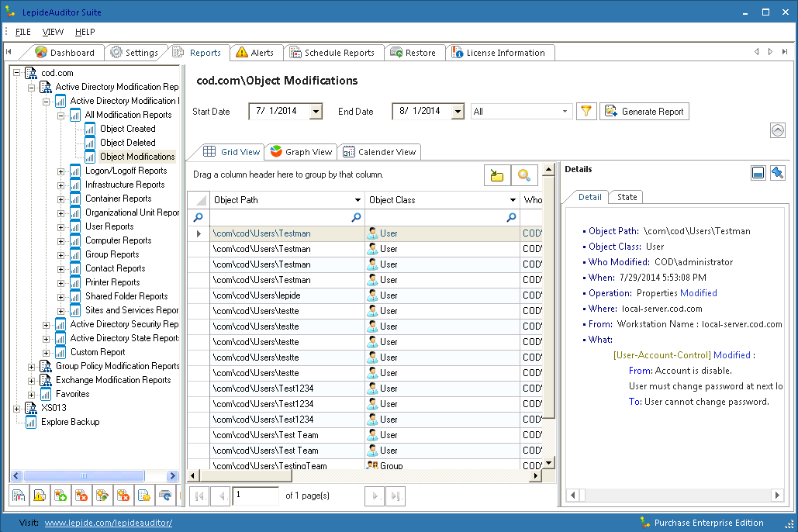The width and height of the screenshot is (798, 532).
Task: Expand the XS013 tree node
Action: click(x=17, y=408)
